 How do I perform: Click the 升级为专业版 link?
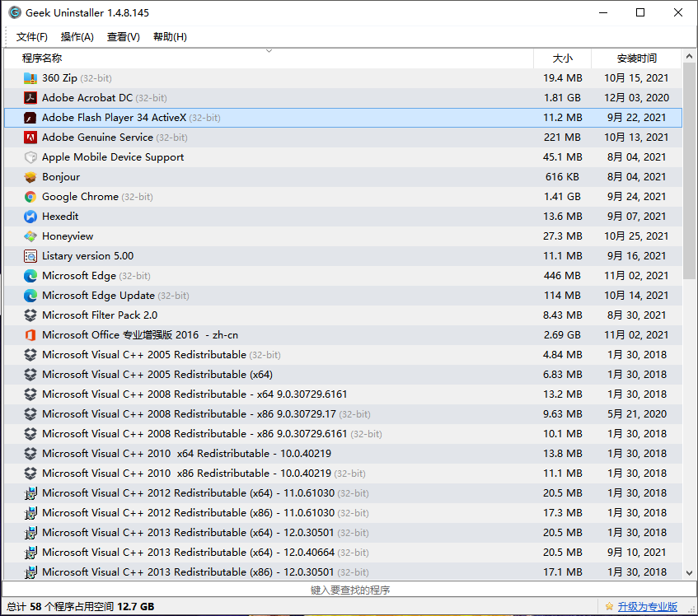point(646,605)
